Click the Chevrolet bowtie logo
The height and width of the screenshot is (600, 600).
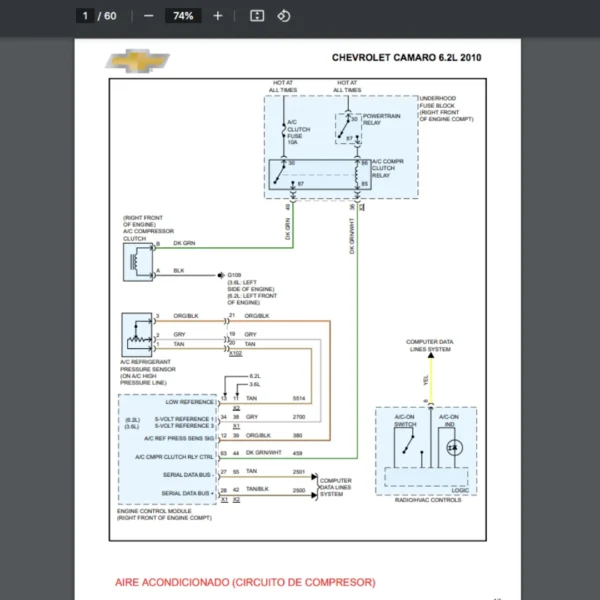pos(138,62)
